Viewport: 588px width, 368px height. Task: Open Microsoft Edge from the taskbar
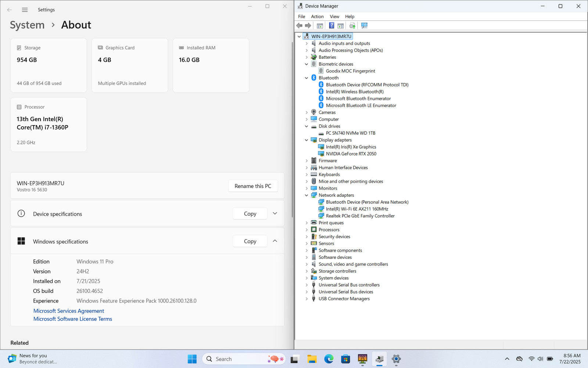[329, 359]
